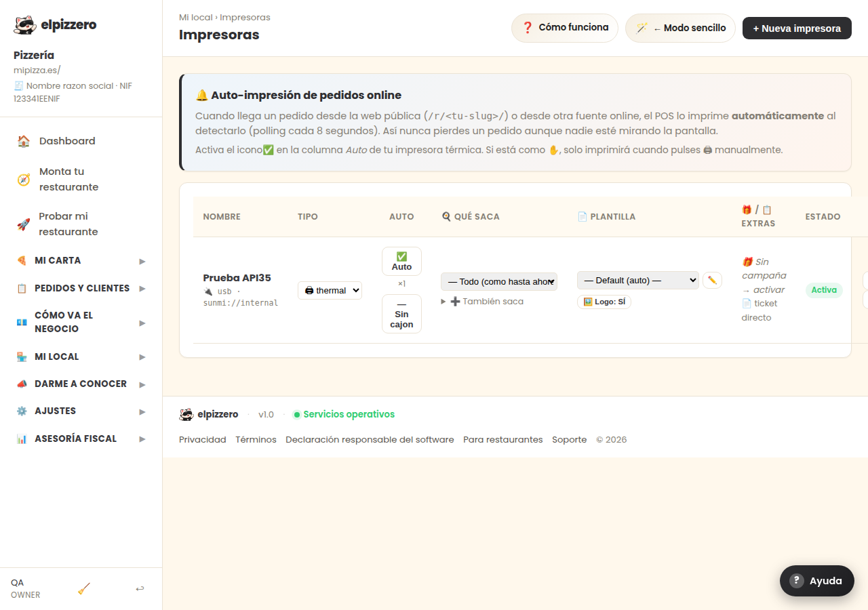Screen dimensions: 868x610
Task: Switch to Modo sencillo
Action: point(680,28)
